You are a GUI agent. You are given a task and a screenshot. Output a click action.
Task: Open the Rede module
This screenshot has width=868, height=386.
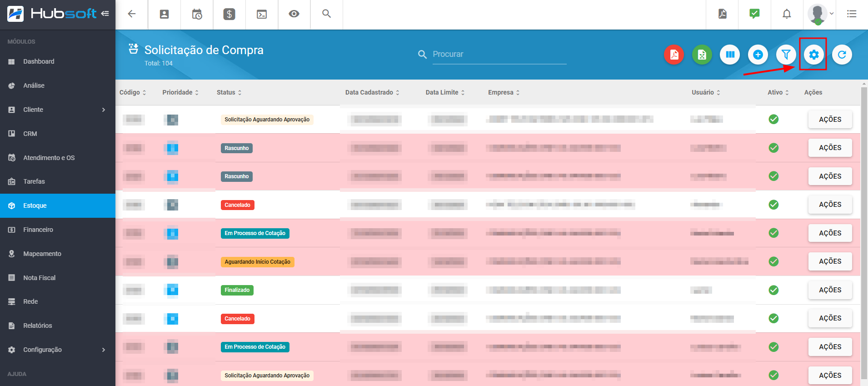58,301
